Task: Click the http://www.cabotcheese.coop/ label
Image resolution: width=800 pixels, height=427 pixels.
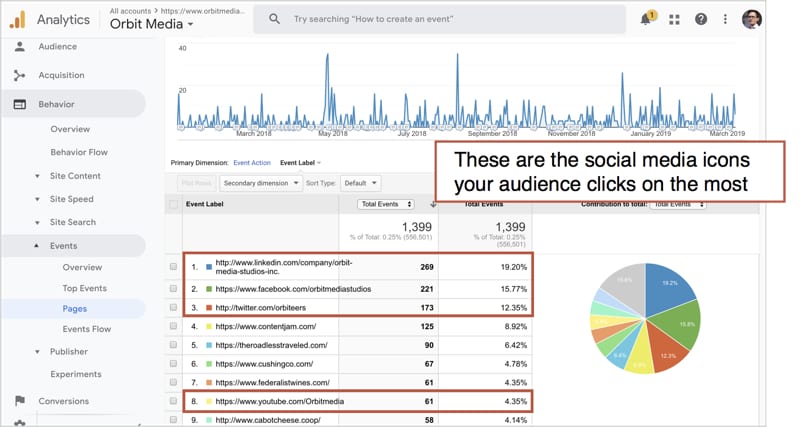Action: (x=268, y=420)
